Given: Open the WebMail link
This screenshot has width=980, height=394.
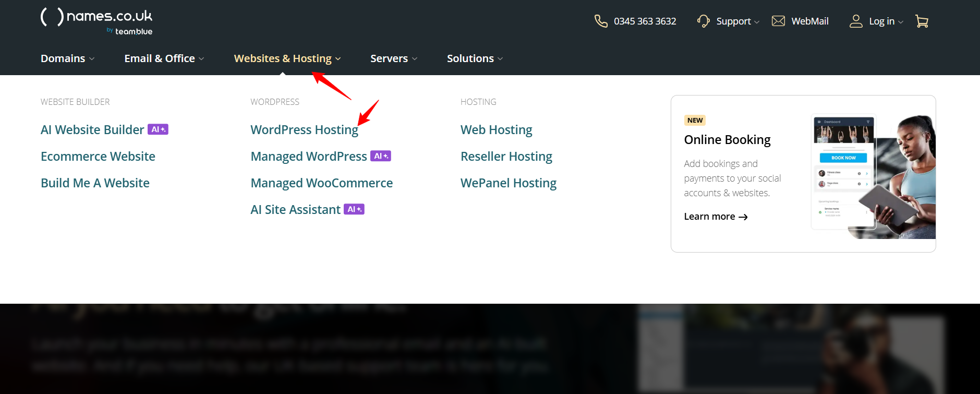Looking at the screenshot, I should [809, 21].
